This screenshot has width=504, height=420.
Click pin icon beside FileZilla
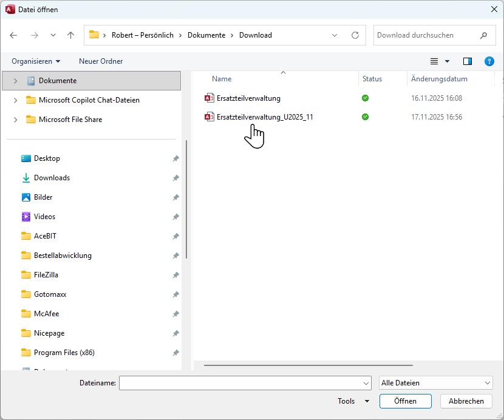point(175,275)
